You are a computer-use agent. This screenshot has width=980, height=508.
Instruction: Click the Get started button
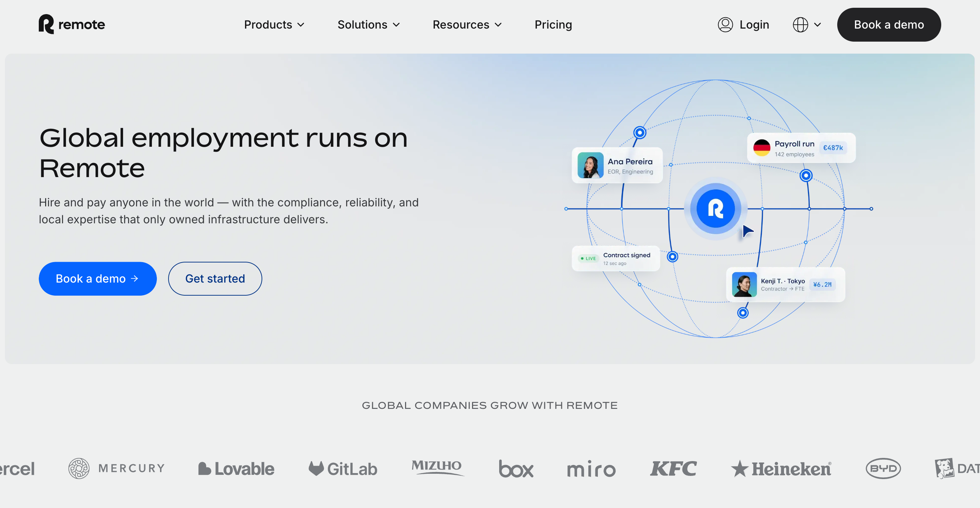215,278
